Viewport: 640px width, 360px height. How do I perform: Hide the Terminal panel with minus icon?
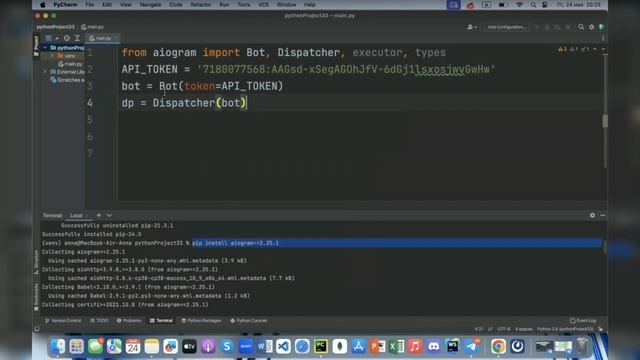602,215
